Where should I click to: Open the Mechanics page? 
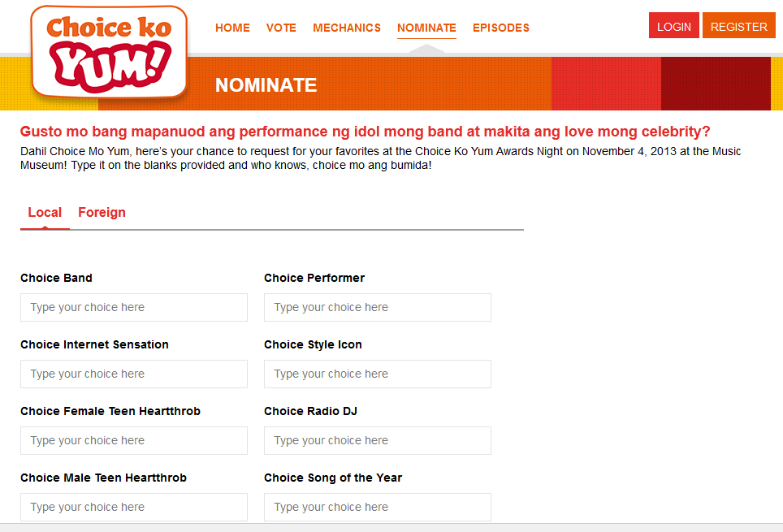click(347, 28)
